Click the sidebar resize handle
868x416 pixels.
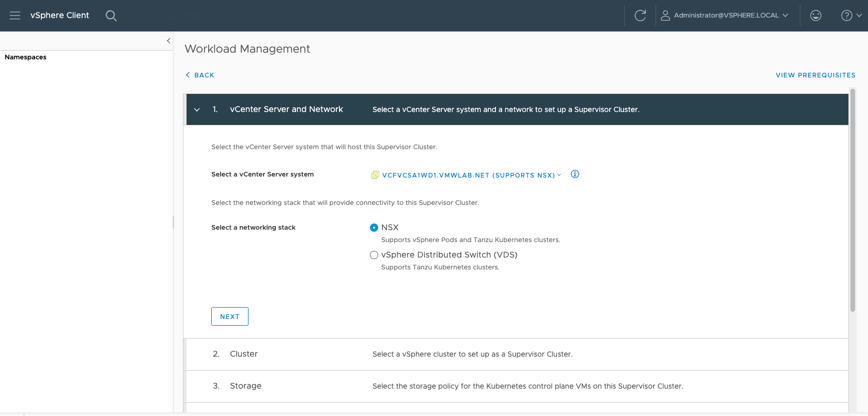click(x=173, y=222)
